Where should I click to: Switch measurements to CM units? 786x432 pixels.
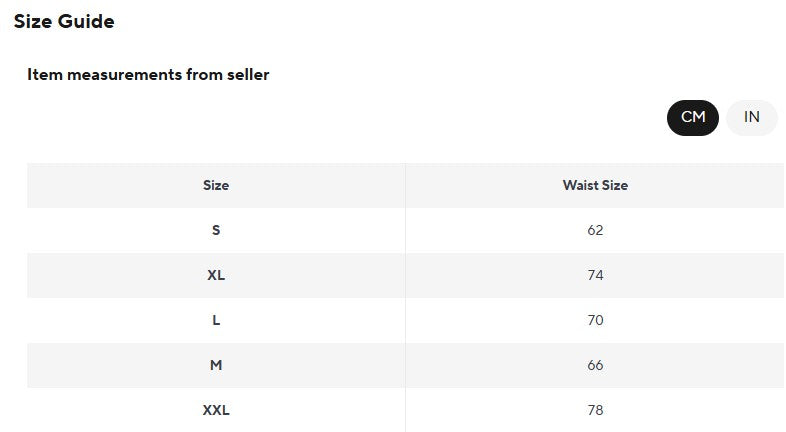693,117
